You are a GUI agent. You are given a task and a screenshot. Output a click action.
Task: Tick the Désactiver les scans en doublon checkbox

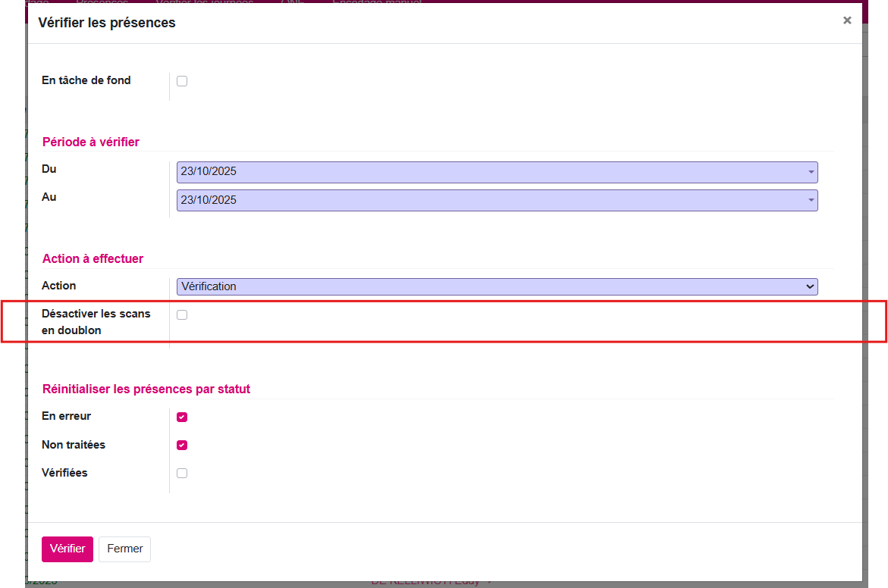[182, 314]
